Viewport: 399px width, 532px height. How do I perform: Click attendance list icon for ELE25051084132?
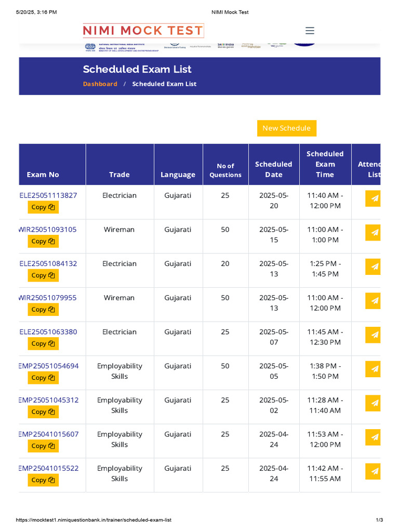[x=374, y=267]
